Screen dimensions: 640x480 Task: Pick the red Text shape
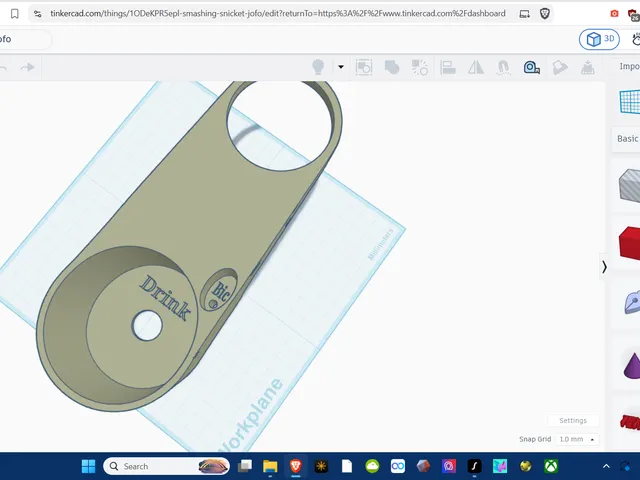[x=630, y=422]
